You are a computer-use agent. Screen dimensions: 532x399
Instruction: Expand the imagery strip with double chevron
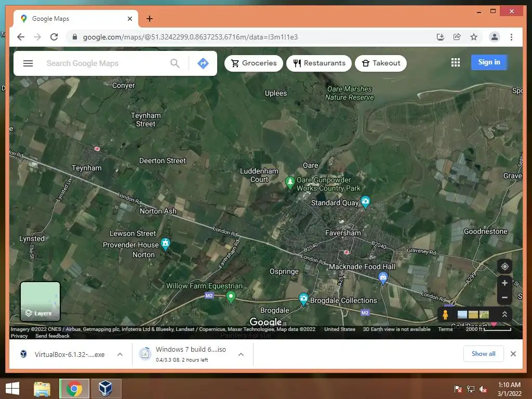point(504,314)
